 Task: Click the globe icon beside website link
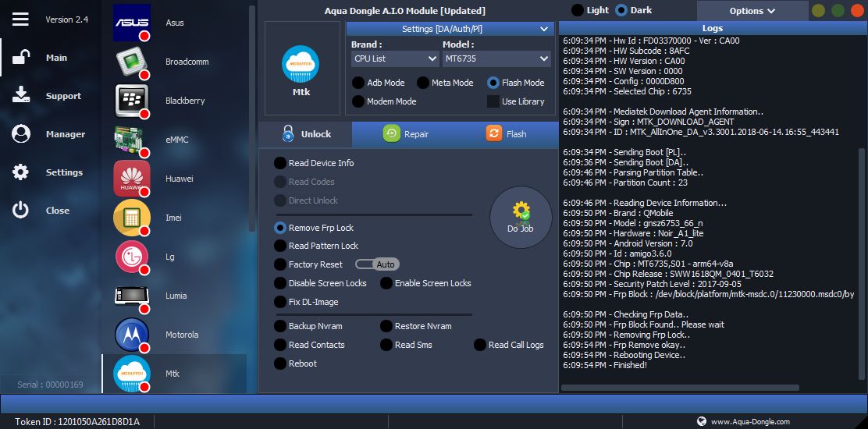coord(702,422)
